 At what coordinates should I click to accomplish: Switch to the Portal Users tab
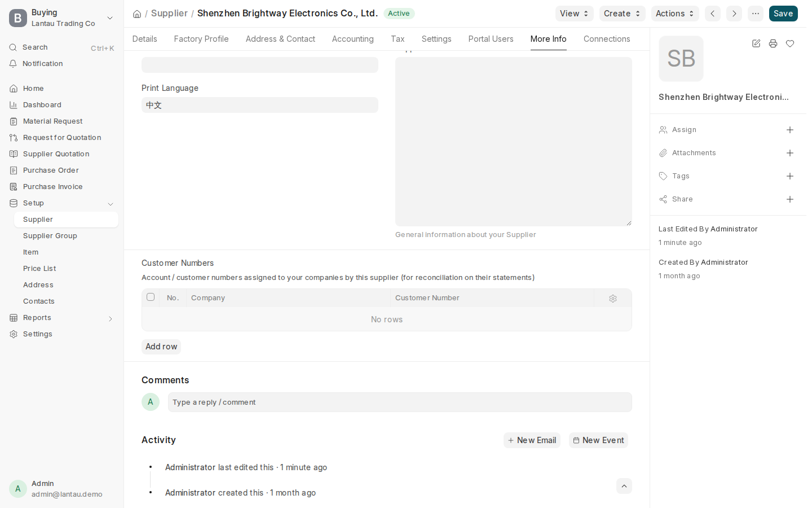(491, 39)
